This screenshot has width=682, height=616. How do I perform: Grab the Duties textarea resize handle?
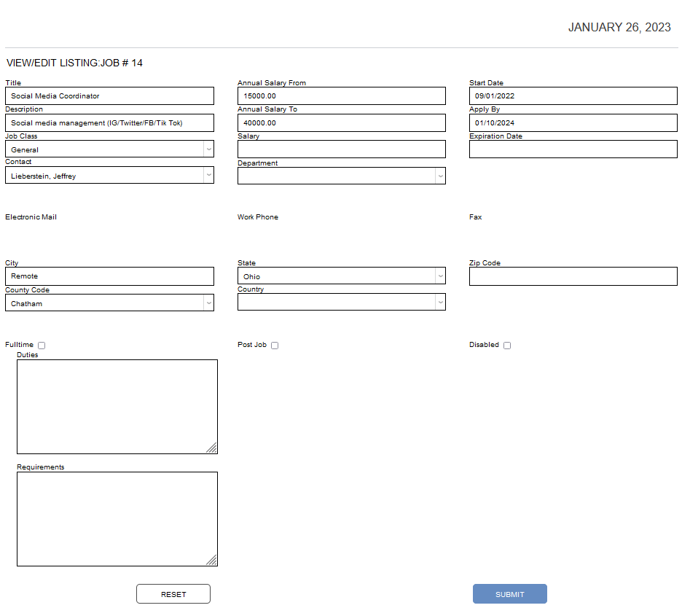pyautogui.click(x=212, y=448)
